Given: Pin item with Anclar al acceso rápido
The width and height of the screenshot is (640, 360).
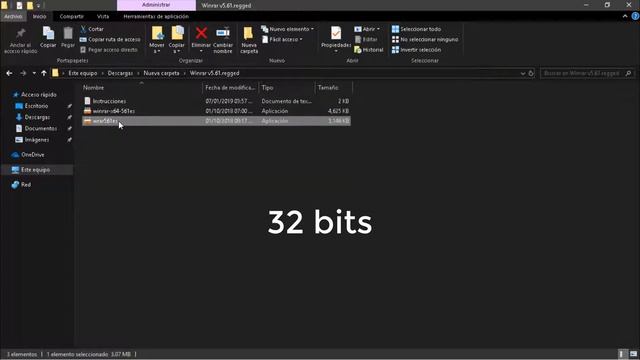Looking at the screenshot, I should pyautogui.click(x=20, y=40).
